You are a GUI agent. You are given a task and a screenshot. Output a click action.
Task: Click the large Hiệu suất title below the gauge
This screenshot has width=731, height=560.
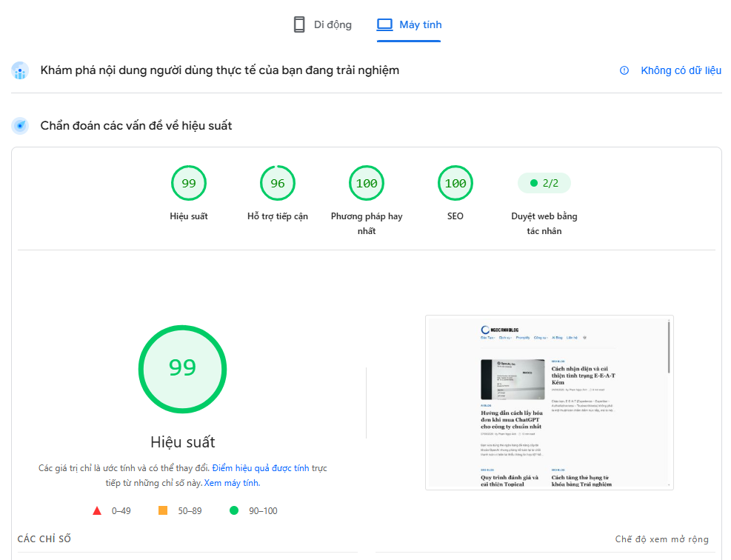click(x=183, y=442)
